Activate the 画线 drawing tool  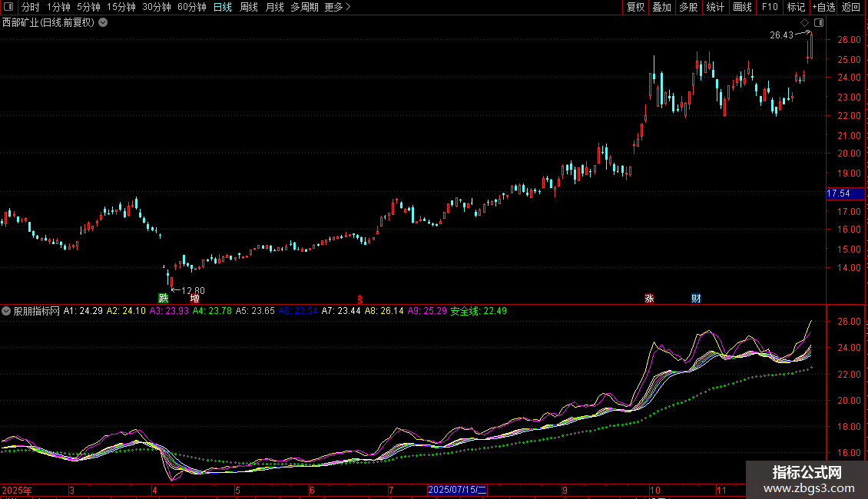pyautogui.click(x=742, y=7)
